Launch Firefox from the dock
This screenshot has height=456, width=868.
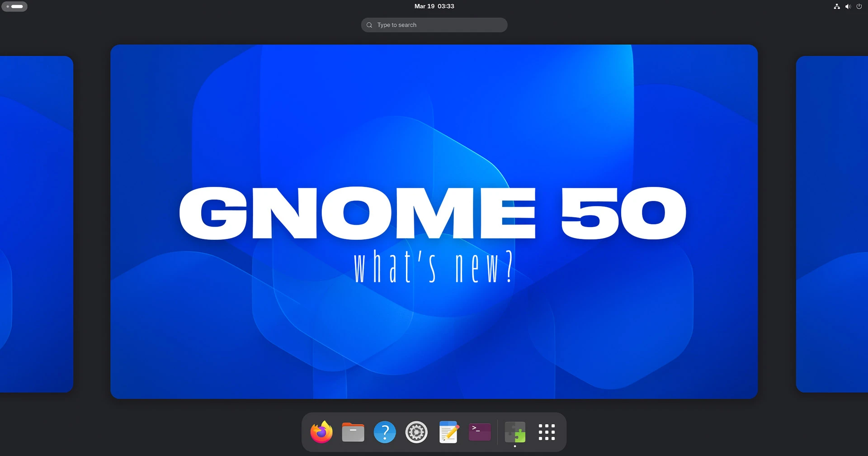(x=321, y=432)
